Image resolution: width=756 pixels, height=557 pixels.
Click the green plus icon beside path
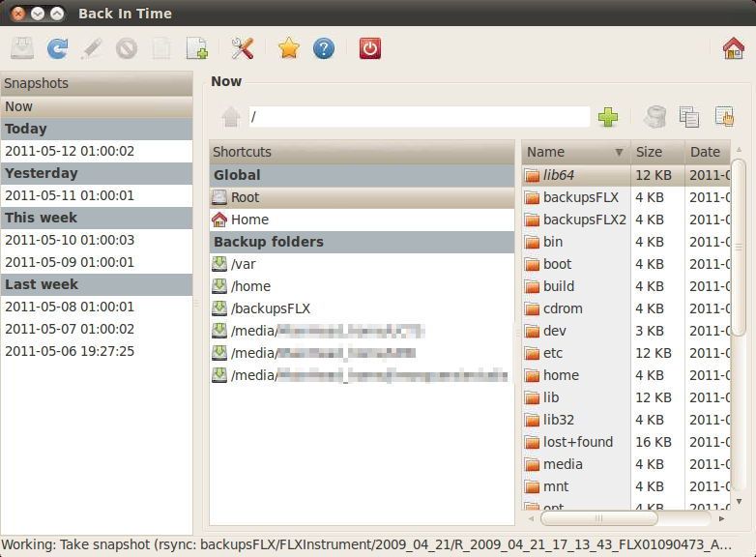coord(608,117)
